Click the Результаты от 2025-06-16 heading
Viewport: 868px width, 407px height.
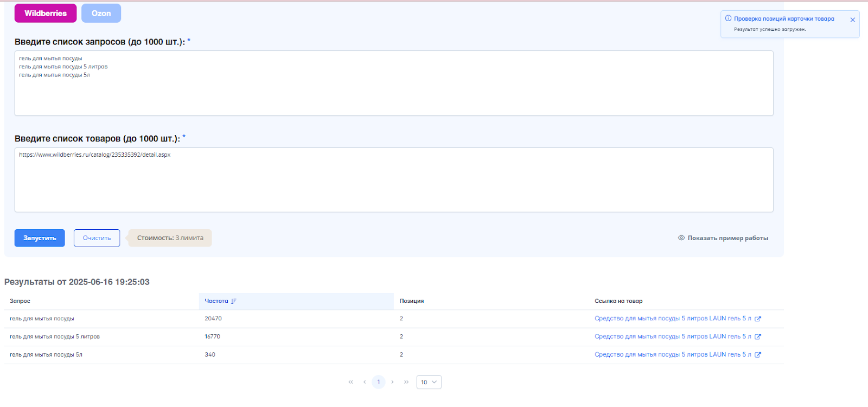coord(77,282)
